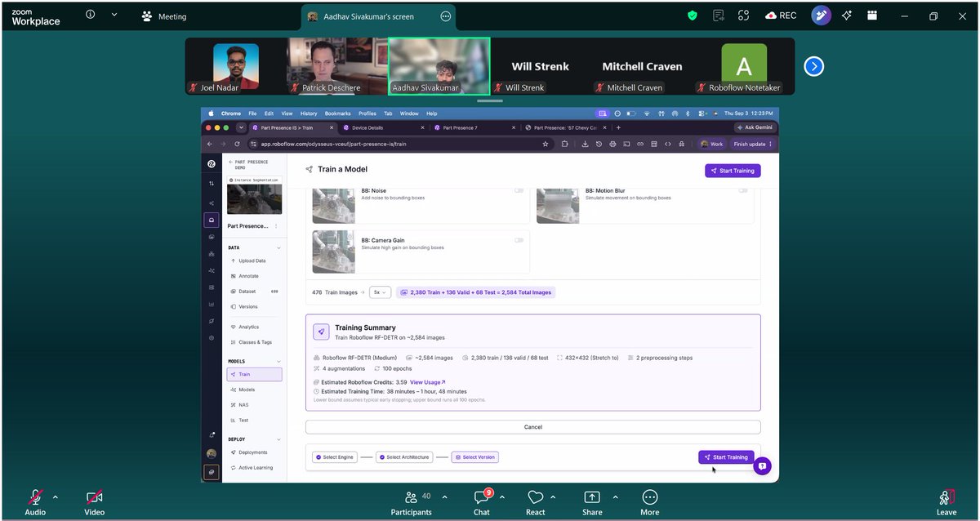The height and width of the screenshot is (521, 980).
Task: Open Annotate in the Roboflow sidebar
Action: [248, 276]
